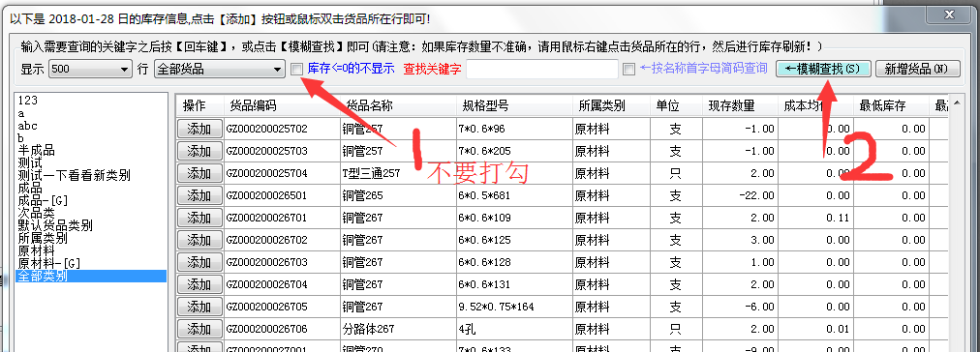Click the 模糊查找(S) button

coord(823,69)
